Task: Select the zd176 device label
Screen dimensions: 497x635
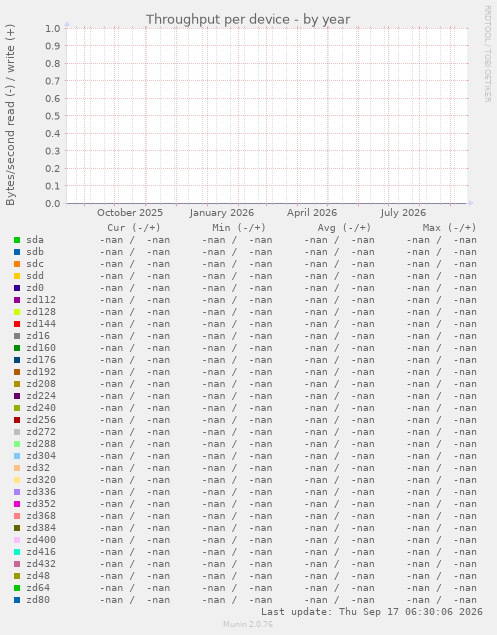Action: [41, 360]
